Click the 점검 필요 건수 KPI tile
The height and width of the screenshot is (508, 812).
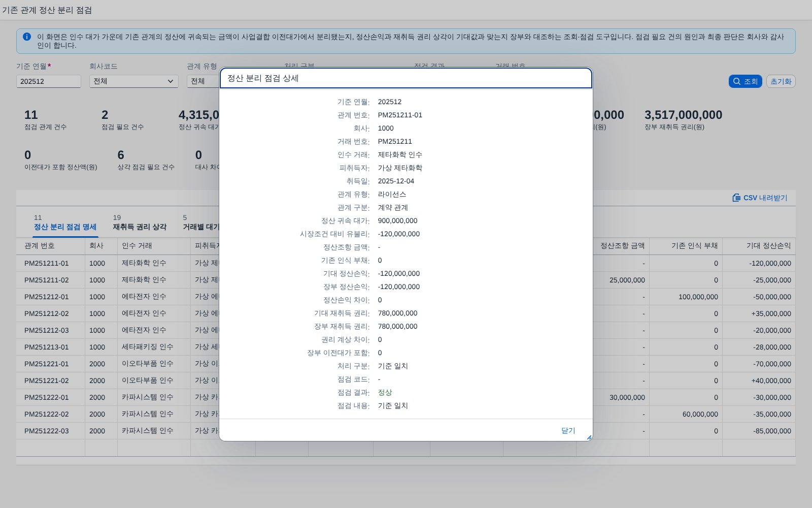(x=122, y=120)
